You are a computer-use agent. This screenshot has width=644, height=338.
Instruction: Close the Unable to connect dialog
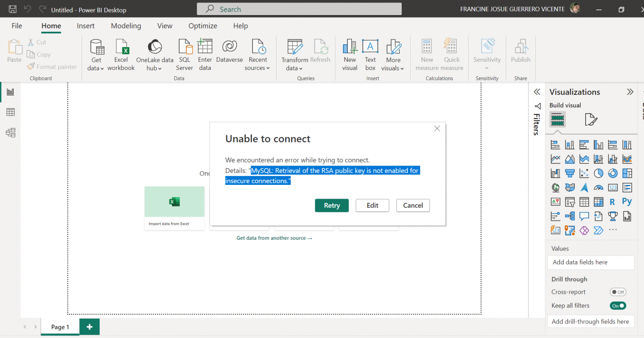point(437,129)
